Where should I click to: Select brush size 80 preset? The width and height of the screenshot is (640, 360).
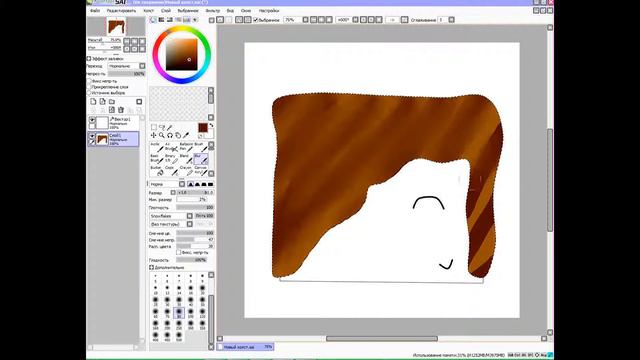click(179, 313)
